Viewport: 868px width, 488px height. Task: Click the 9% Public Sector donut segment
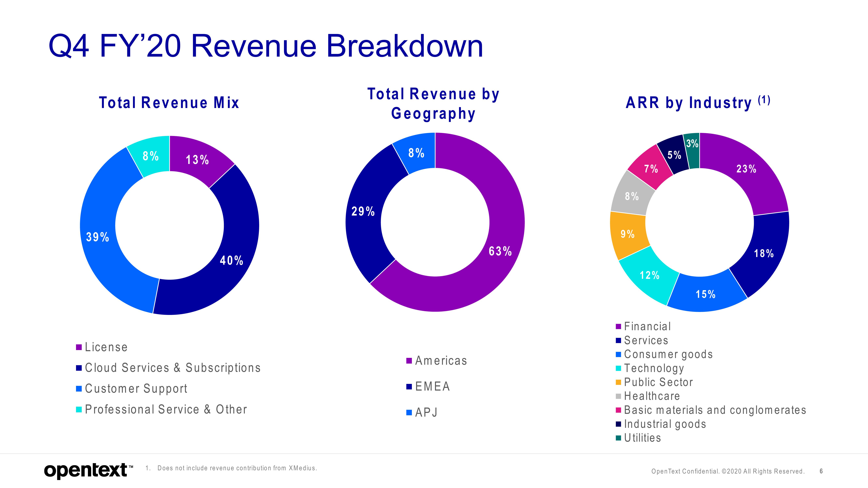[627, 234]
